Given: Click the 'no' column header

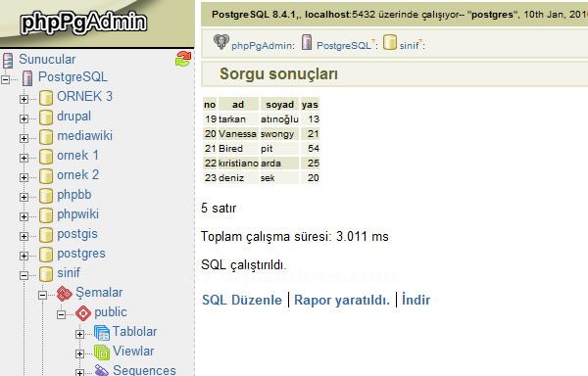Looking at the screenshot, I should click(210, 105).
